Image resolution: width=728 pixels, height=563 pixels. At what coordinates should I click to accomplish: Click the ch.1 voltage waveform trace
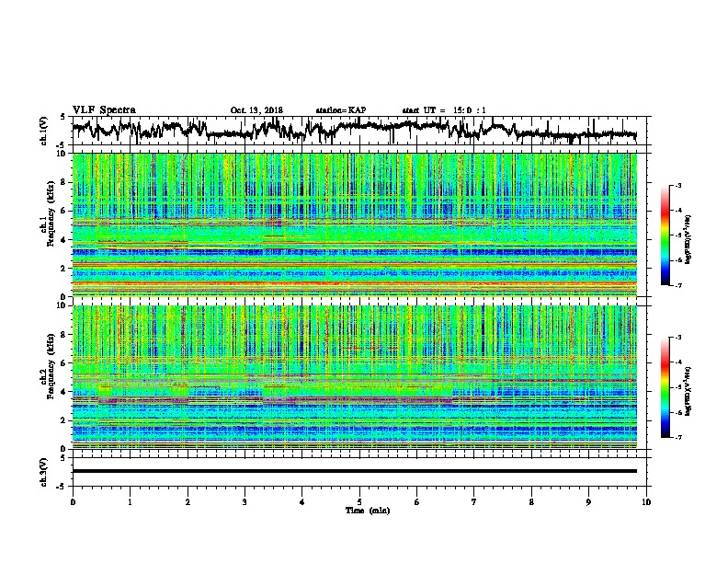tap(355, 130)
